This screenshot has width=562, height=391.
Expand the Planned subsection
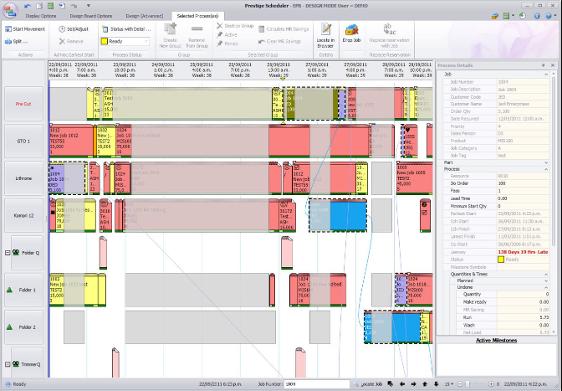(x=546, y=281)
